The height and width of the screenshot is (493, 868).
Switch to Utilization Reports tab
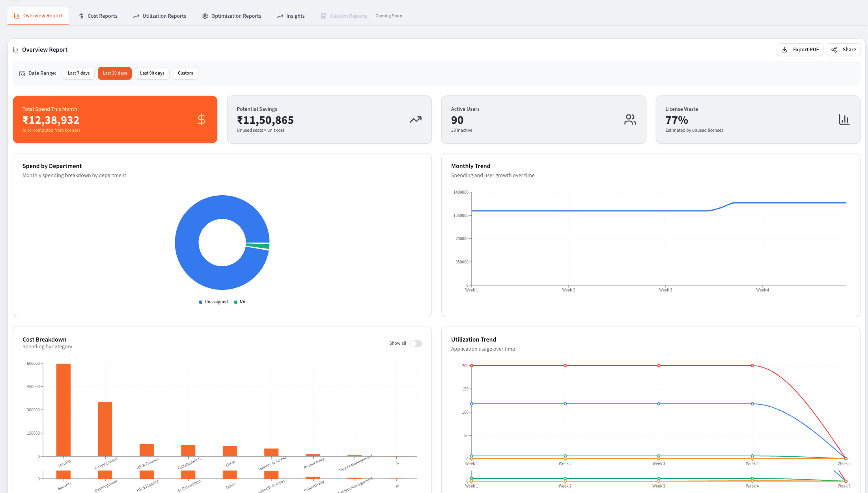[159, 16]
